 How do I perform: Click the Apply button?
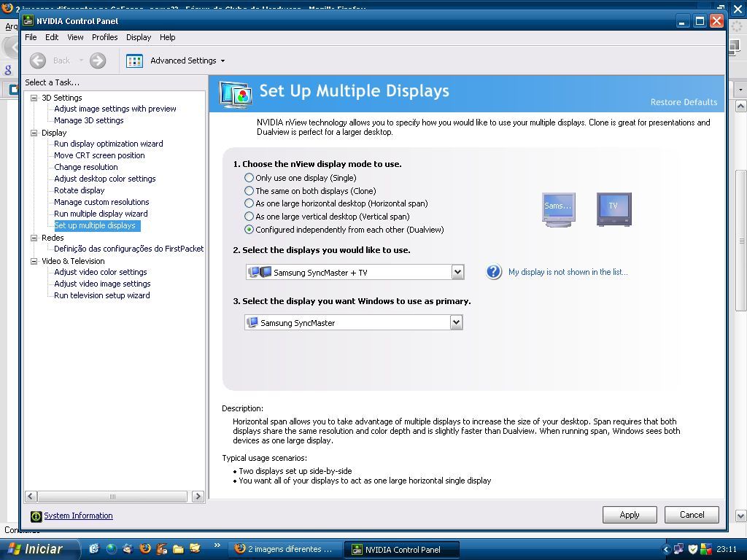point(630,515)
